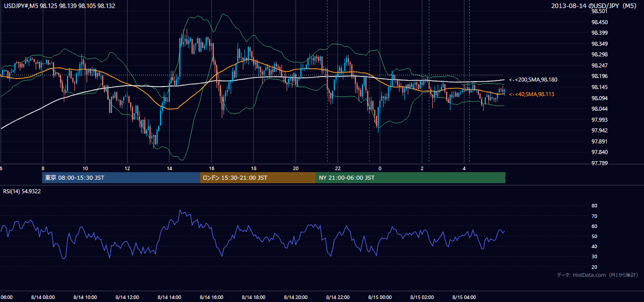Click the date label 8/14 18:00
644x302 pixels.
coord(253,297)
